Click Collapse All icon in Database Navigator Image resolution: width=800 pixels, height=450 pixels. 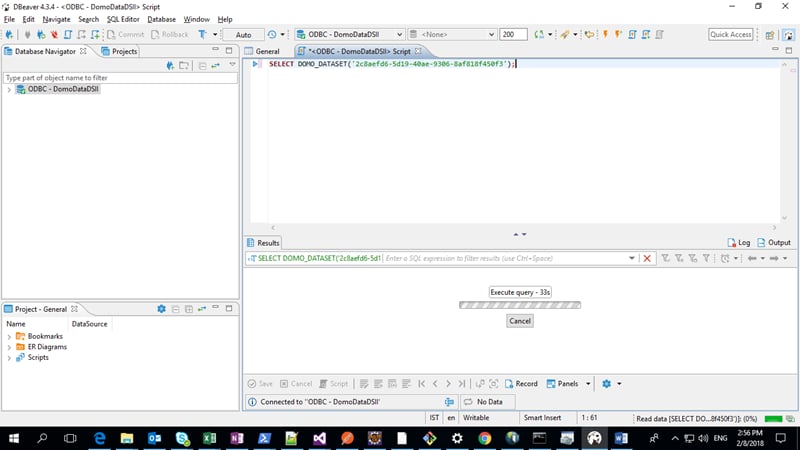[202, 66]
